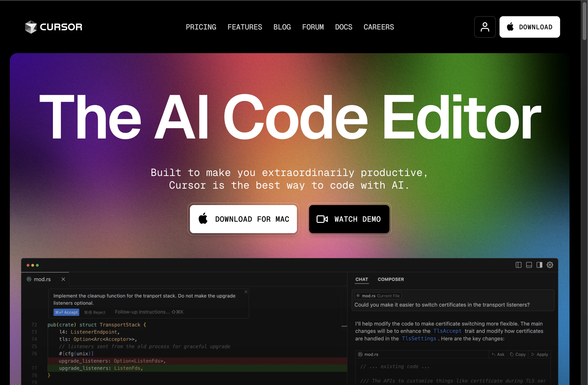Toggle the bottom panel layout icon
This screenshot has height=385, width=588.
click(529, 265)
